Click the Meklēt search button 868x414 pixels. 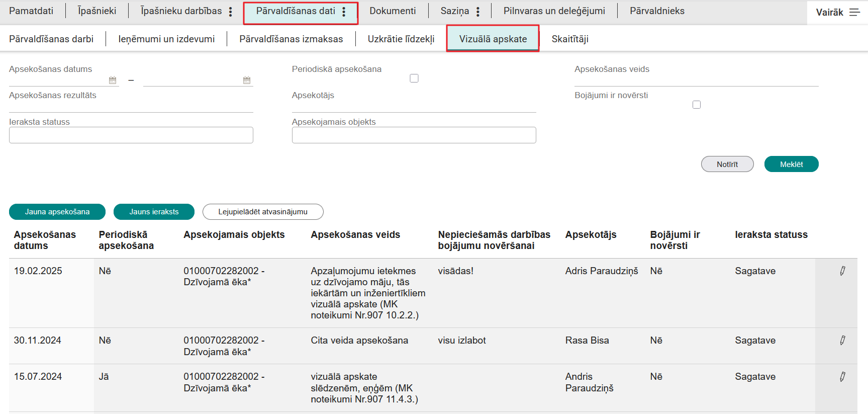(792, 164)
